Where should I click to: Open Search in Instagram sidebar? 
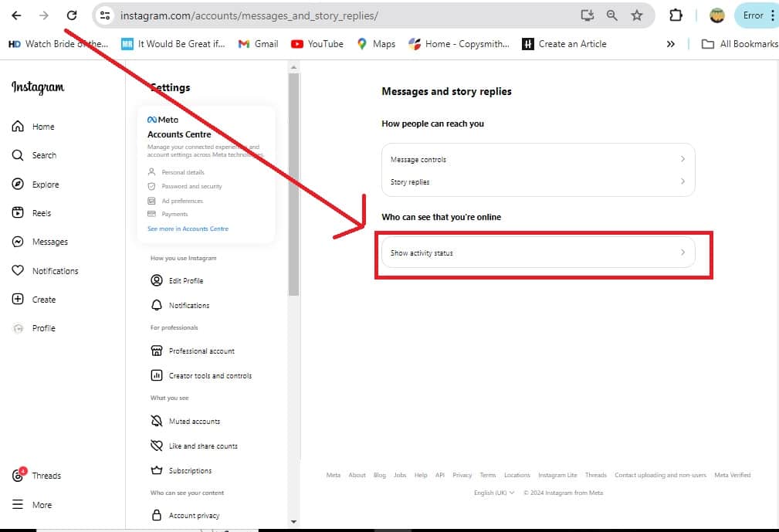34,155
